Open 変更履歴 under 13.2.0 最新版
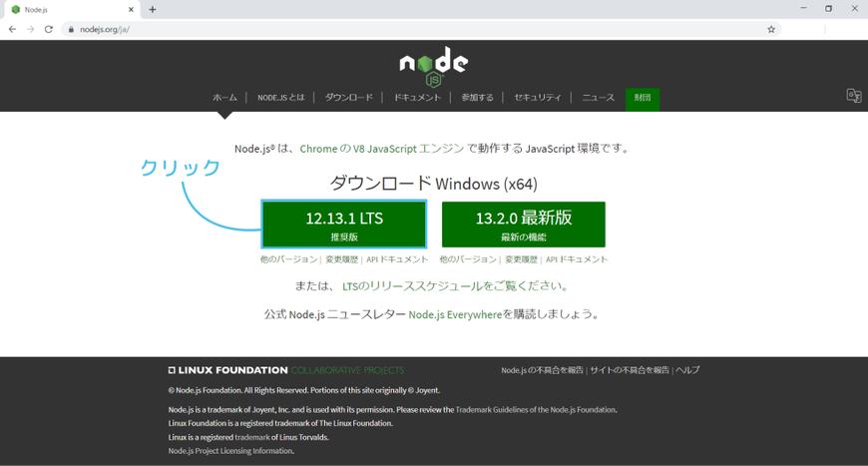This screenshot has width=868, height=466. pyautogui.click(x=521, y=259)
